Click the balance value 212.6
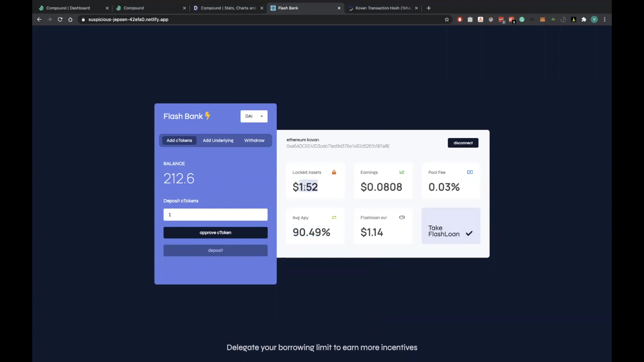This screenshot has width=644, height=362. pyautogui.click(x=179, y=178)
